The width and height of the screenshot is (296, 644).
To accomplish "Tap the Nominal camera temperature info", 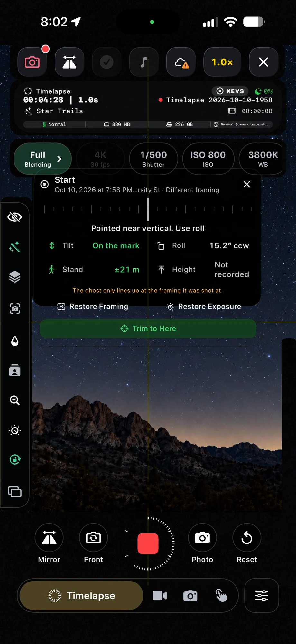I will [x=242, y=124].
